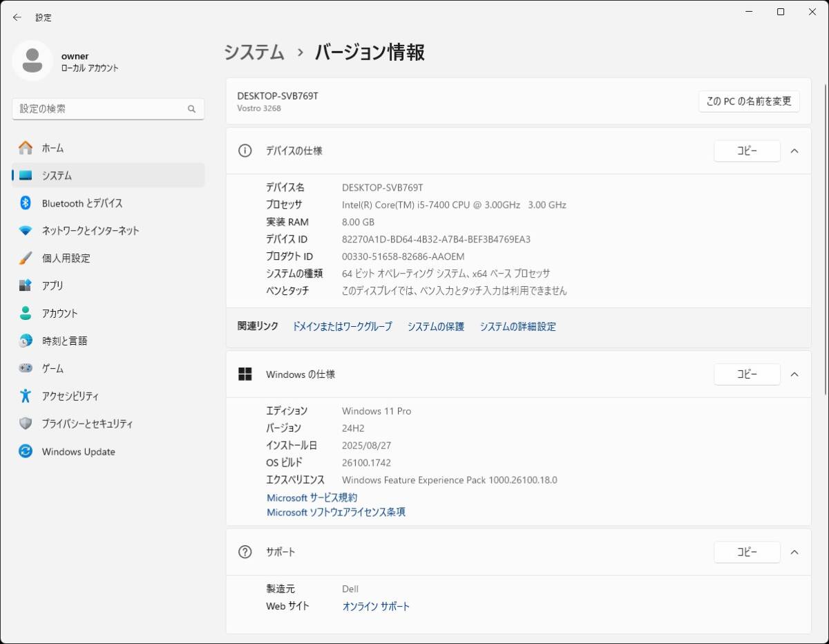This screenshot has width=829, height=644.
Task: Collapse the サポート section chevron
Action: point(794,552)
